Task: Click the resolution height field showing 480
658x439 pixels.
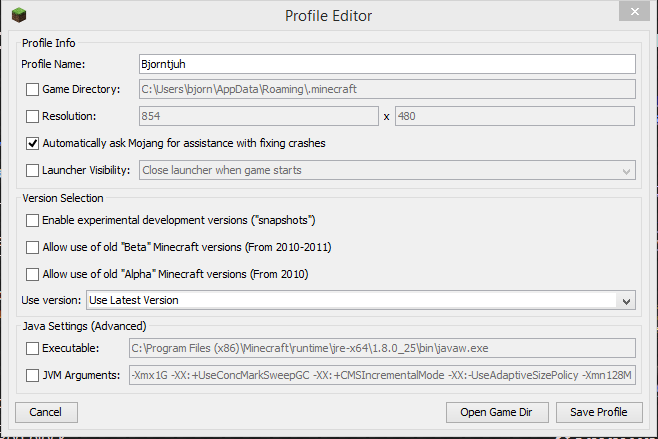Action: (514, 116)
